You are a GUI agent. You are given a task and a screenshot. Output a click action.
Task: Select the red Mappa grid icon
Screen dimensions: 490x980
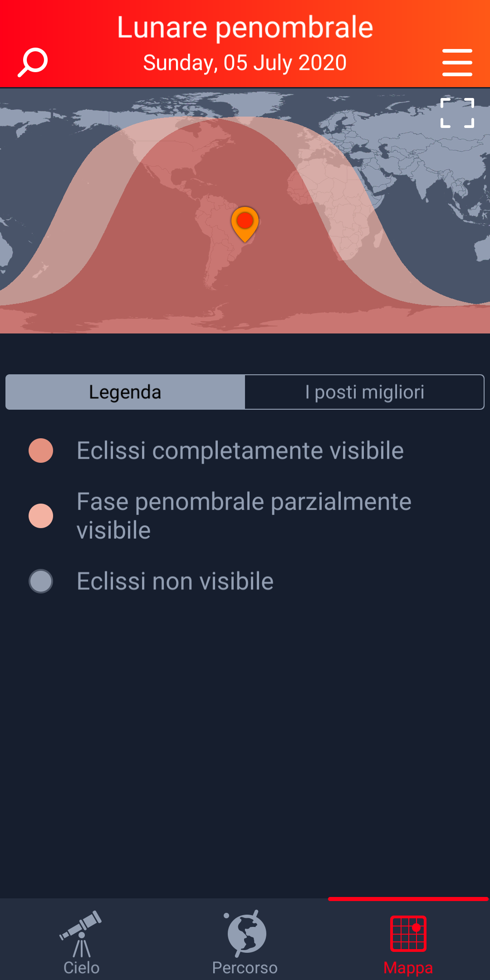pyautogui.click(x=408, y=934)
